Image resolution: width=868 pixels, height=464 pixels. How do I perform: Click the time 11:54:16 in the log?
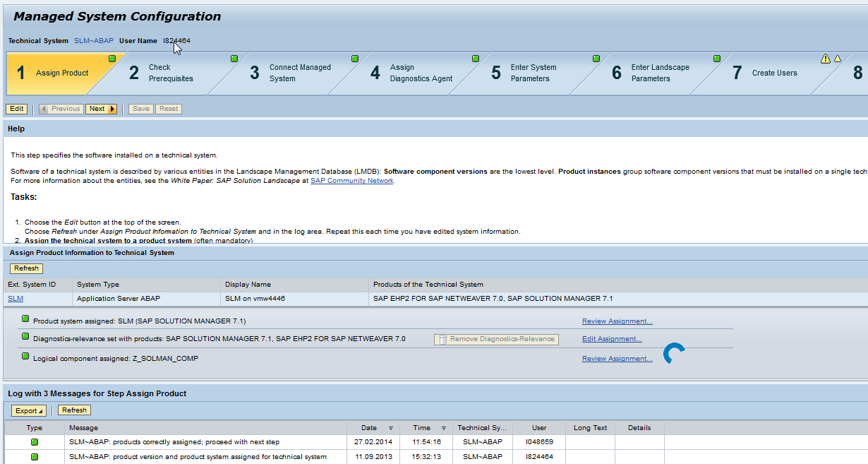[427, 442]
